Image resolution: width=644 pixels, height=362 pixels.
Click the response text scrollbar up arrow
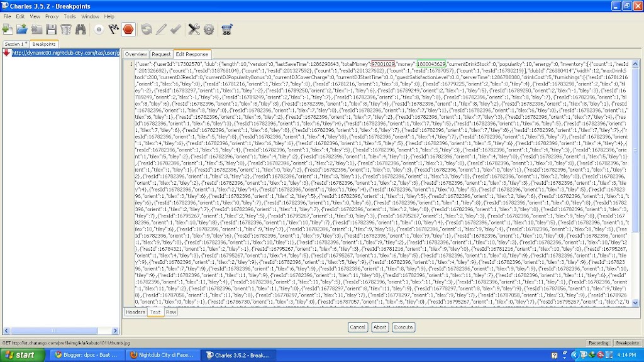click(635, 64)
